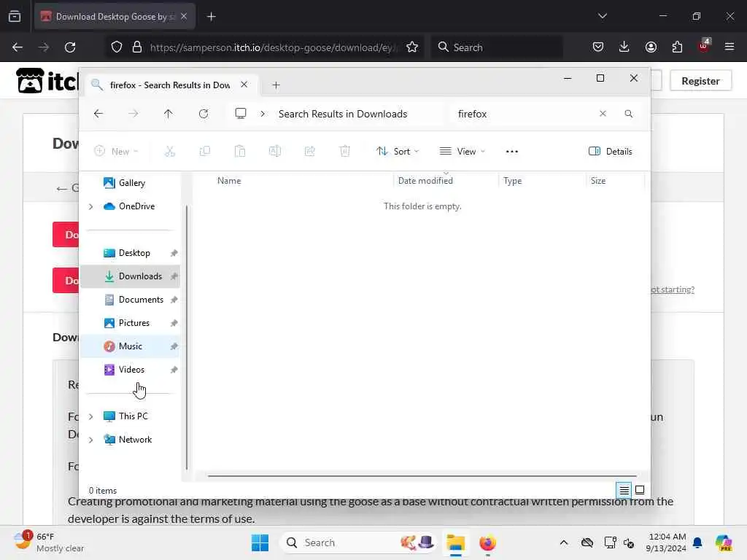Viewport: 747px width, 560px height.
Task: Click Firefox icon in taskbar
Action: (x=487, y=542)
